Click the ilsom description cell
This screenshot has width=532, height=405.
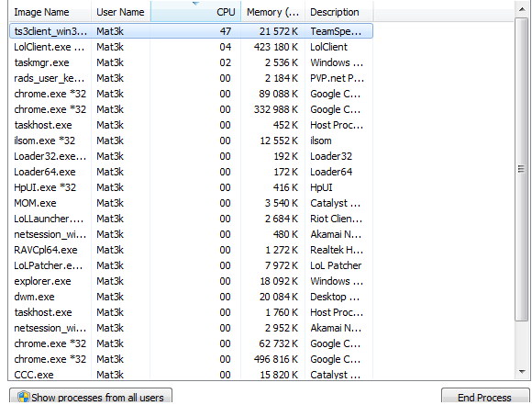click(321, 141)
